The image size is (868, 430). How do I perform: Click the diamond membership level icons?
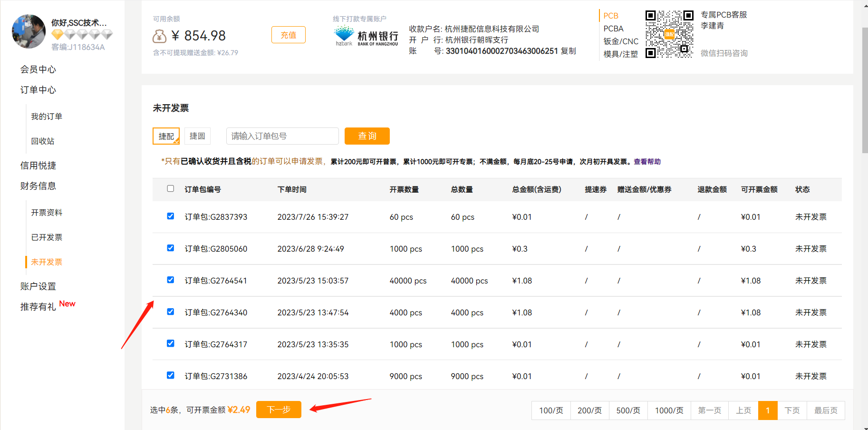point(82,34)
